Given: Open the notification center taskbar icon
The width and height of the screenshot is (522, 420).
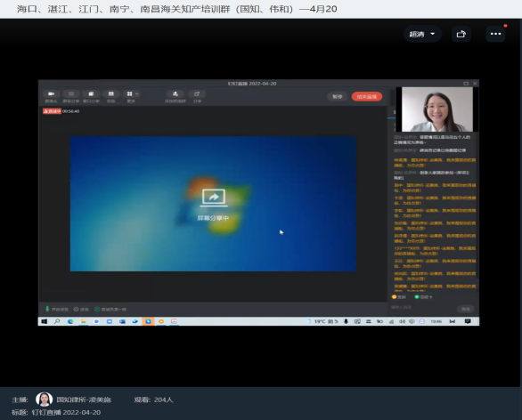Looking at the screenshot, I should tap(468, 321).
